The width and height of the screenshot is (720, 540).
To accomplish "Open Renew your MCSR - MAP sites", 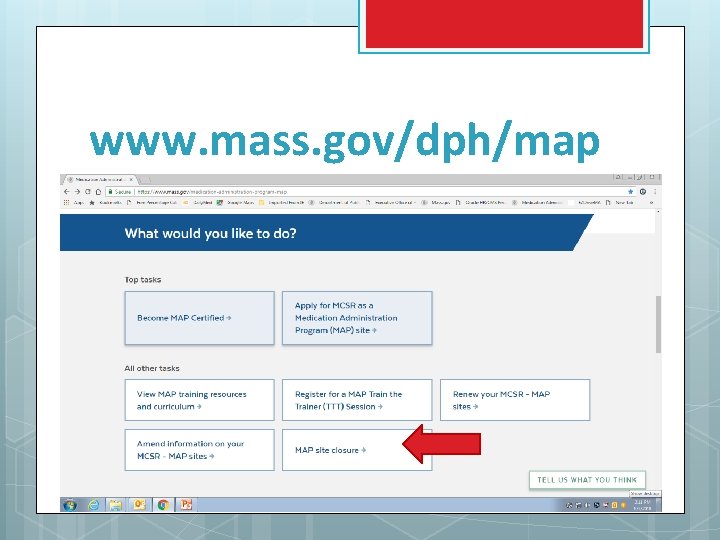I will [515, 400].
